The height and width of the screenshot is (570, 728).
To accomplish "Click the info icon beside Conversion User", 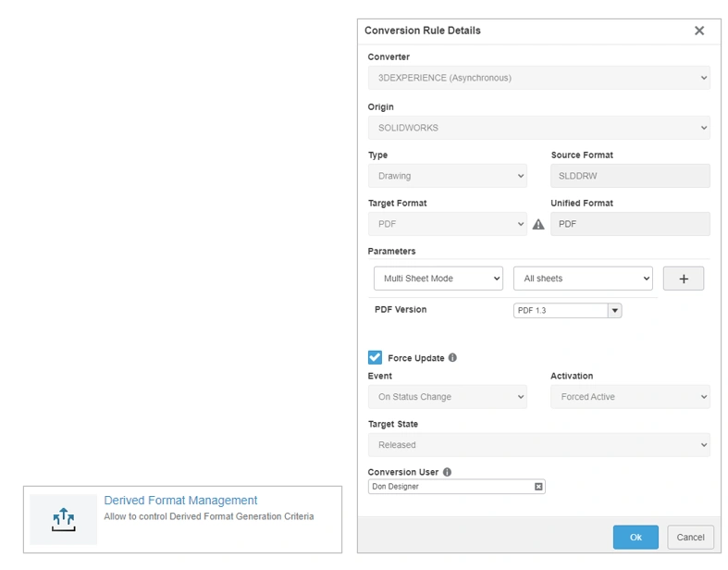I will tap(447, 472).
